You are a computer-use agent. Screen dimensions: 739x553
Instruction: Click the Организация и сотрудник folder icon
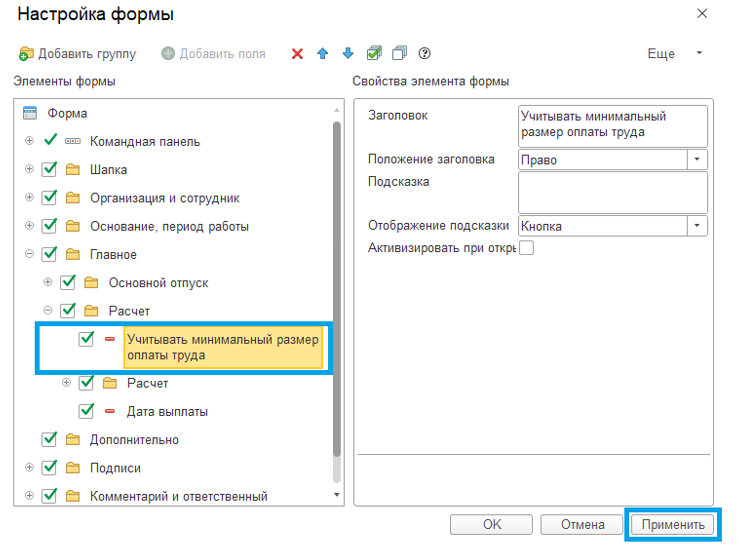(73, 198)
